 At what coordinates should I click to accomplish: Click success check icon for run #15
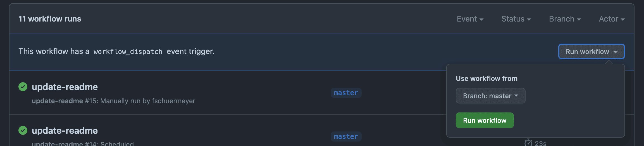(x=23, y=87)
